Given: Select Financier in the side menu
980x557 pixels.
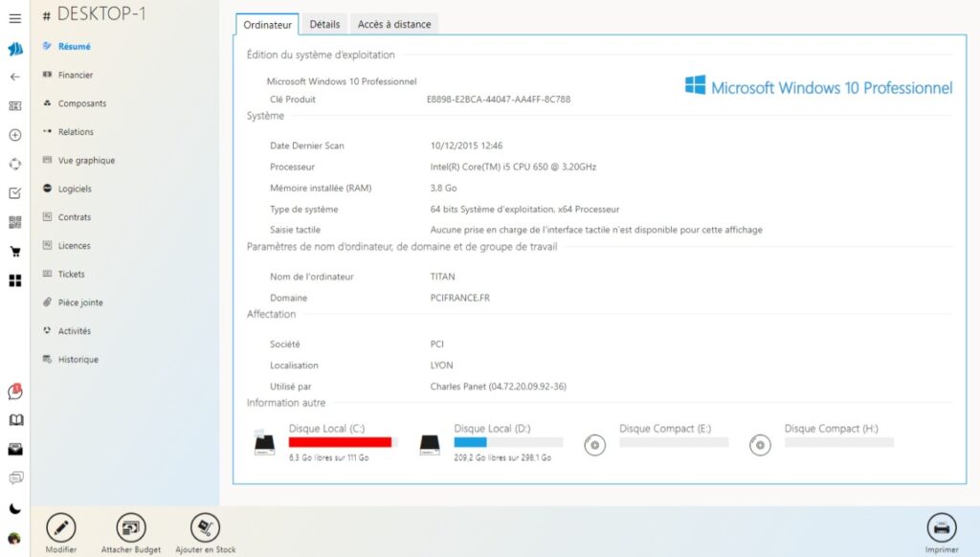Looking at the screenshot, I should point(75,75).
